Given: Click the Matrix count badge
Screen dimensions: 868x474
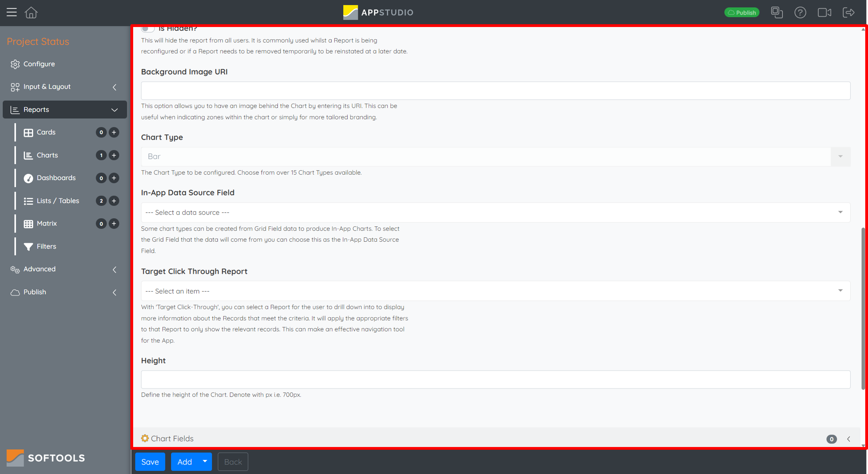Looking at the screenshot, I should (x=101, y=223).
